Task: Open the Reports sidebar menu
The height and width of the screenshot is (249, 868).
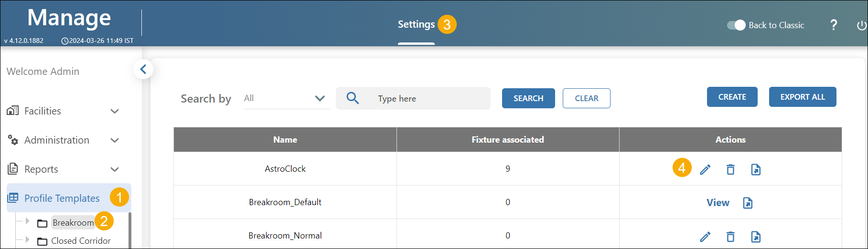Action: pos(41,169)
